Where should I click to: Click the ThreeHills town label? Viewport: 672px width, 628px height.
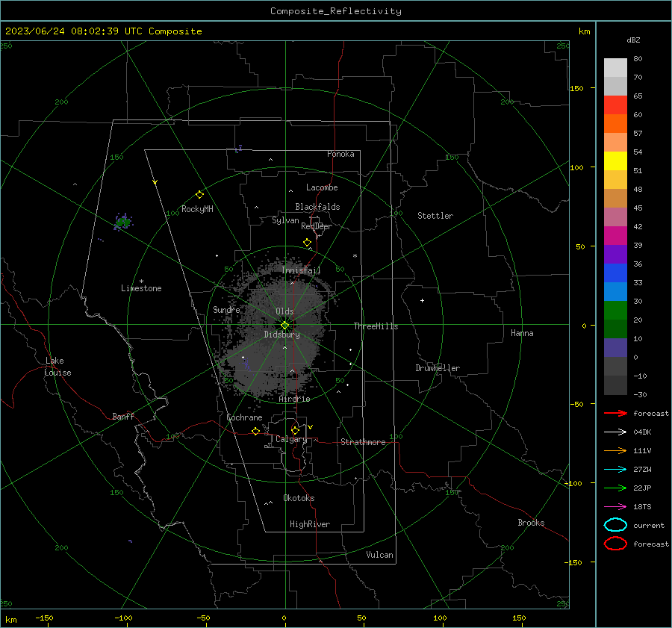click(x=376, y=326)
